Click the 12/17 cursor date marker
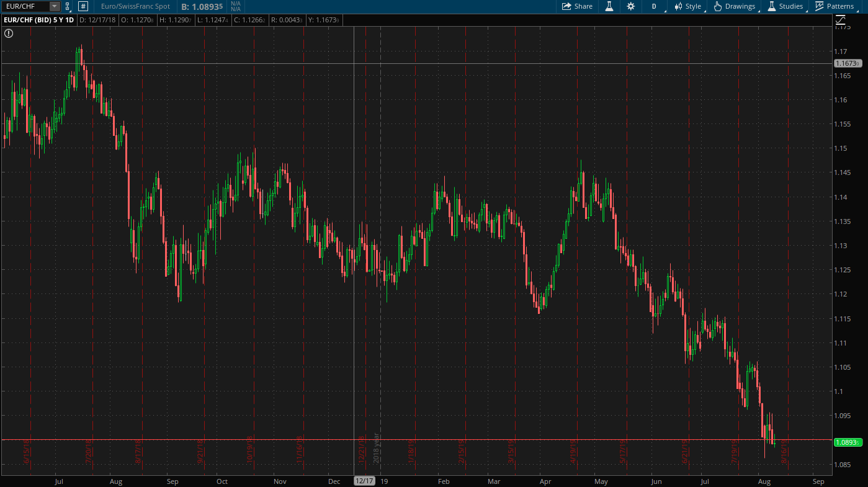 [x=364, y=481]
